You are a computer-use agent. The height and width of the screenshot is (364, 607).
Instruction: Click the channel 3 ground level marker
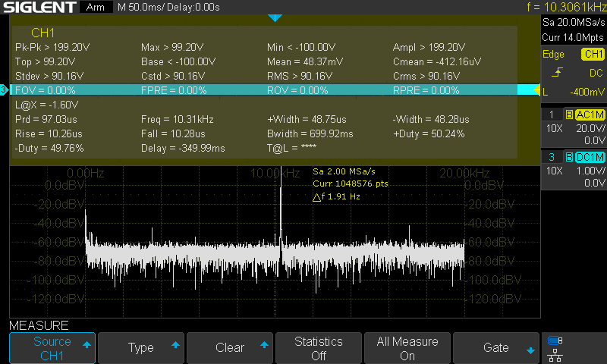pyautogui.click(x=4, y=90)
